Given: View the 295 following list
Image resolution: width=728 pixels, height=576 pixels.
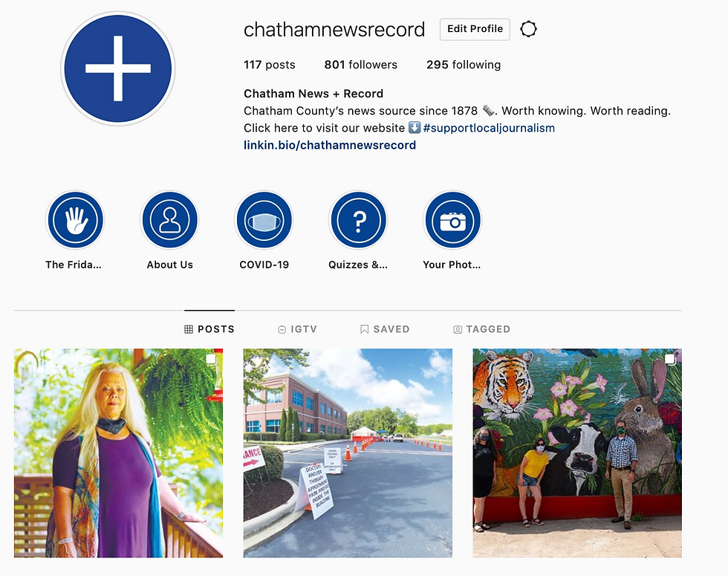Looking at the screenshot, I should click(x=464, y=65).
